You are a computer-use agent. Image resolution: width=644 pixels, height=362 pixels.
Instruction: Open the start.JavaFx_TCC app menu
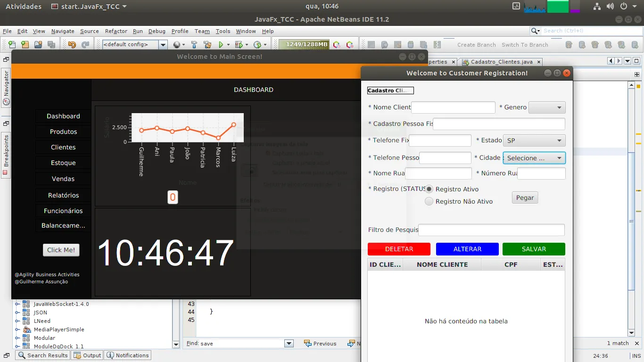89,7
